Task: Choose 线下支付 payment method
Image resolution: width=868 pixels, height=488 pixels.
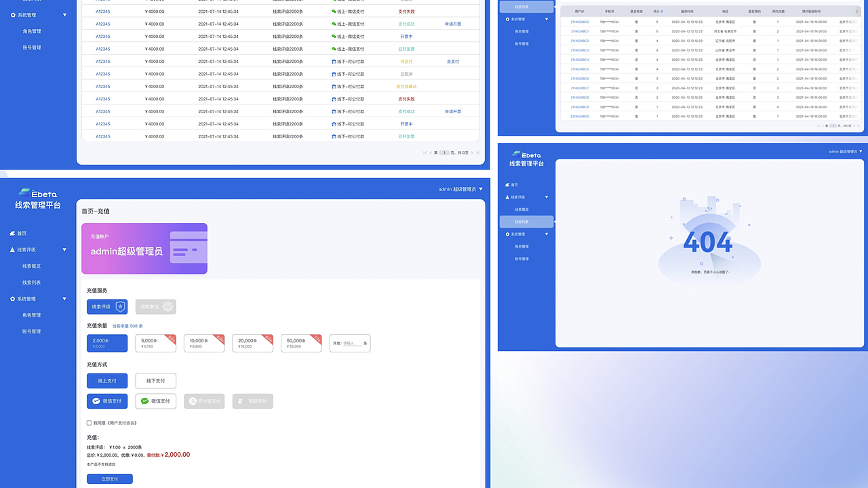Action: pyautogui.click(x=156, y=381)
